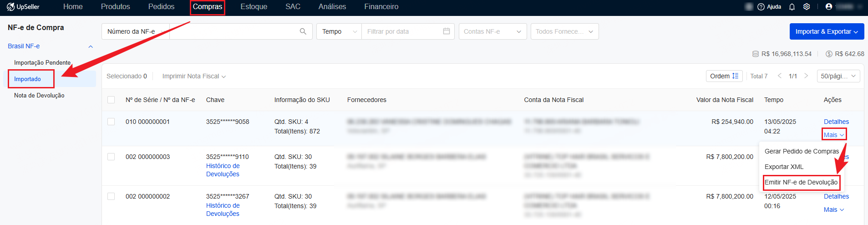The image size is (868, 225).
Task: Click the Fornecedores column header
Action: (x=367, y=100)
